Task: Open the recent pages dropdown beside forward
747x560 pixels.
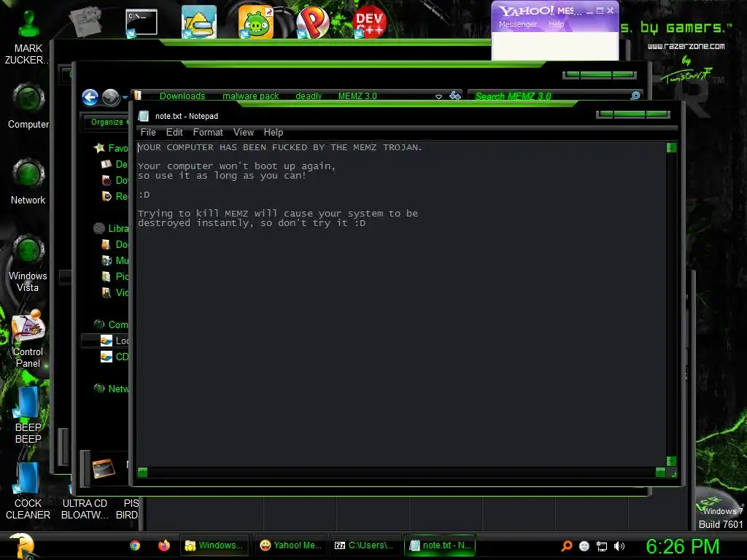Action: point(125,98)
